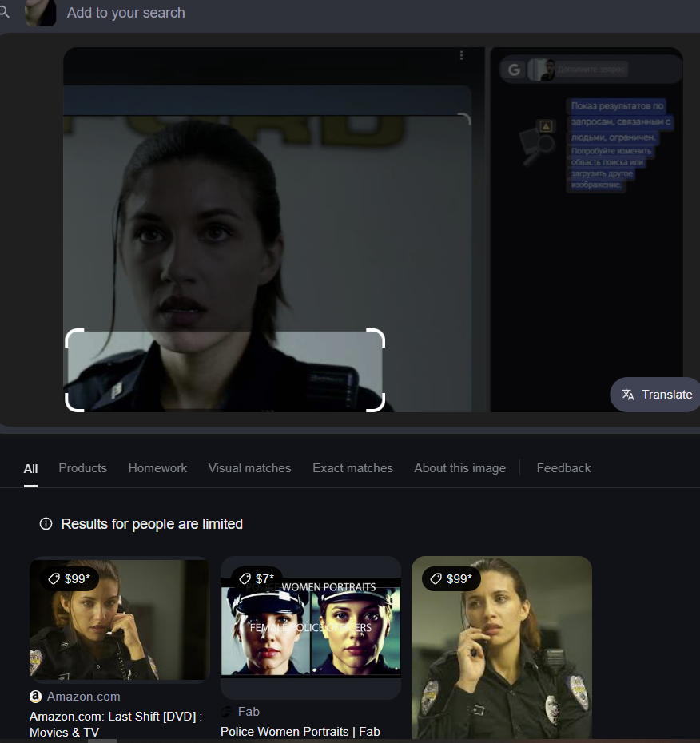Select the Homework tab

click(x=158, y=468)
